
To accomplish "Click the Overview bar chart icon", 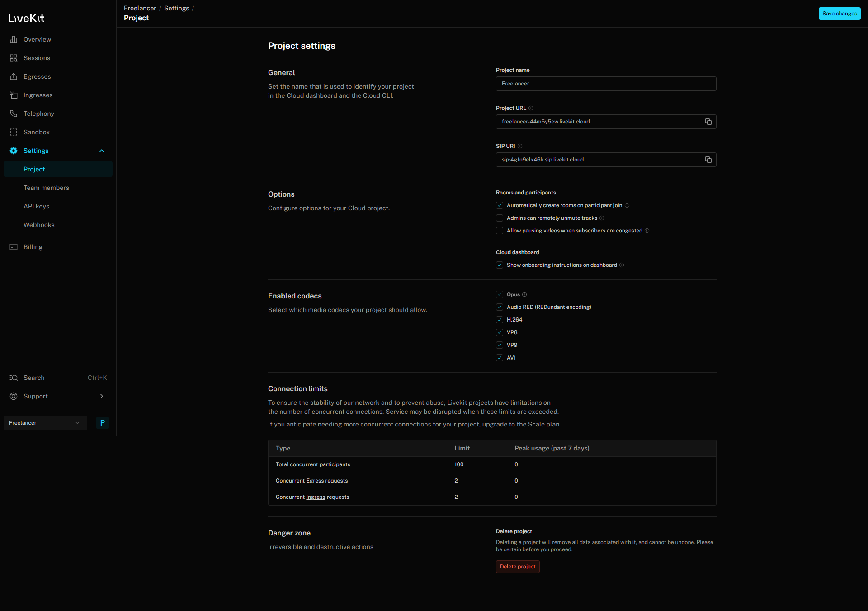I will [14, 39].
